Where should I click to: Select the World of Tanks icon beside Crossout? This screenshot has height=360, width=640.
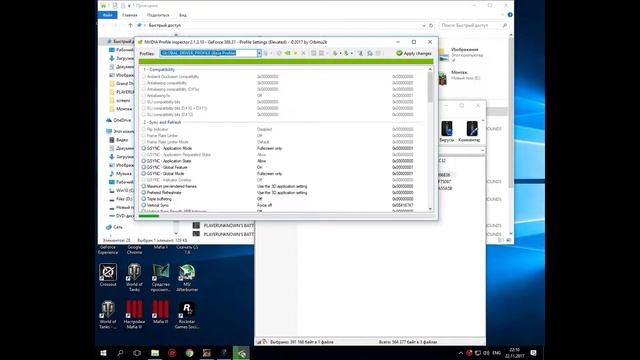134,277
